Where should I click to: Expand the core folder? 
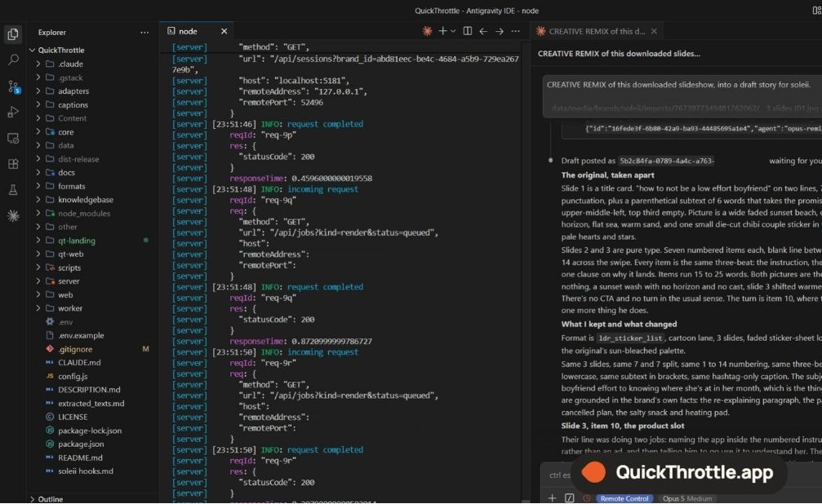tap(38, 132)
